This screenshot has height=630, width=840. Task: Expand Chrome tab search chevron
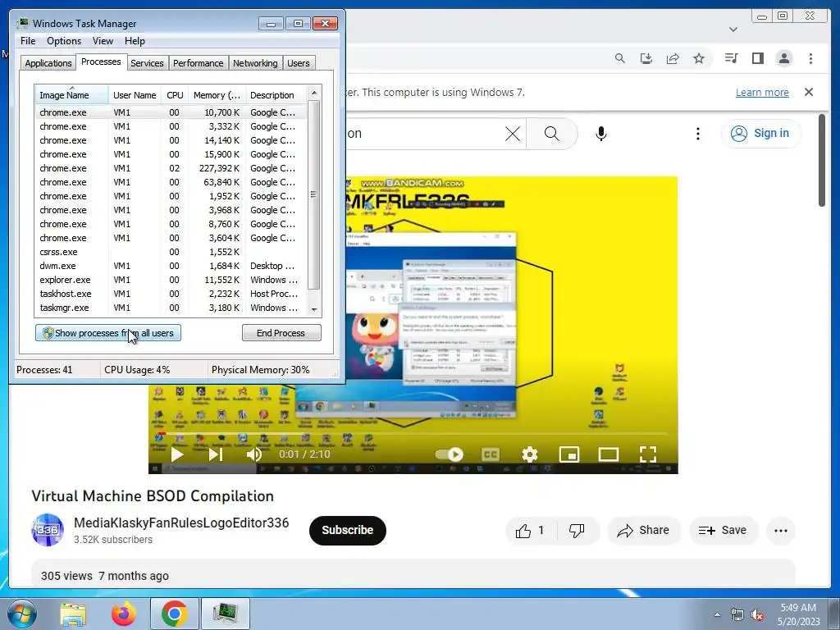click(x=733, y=30)
